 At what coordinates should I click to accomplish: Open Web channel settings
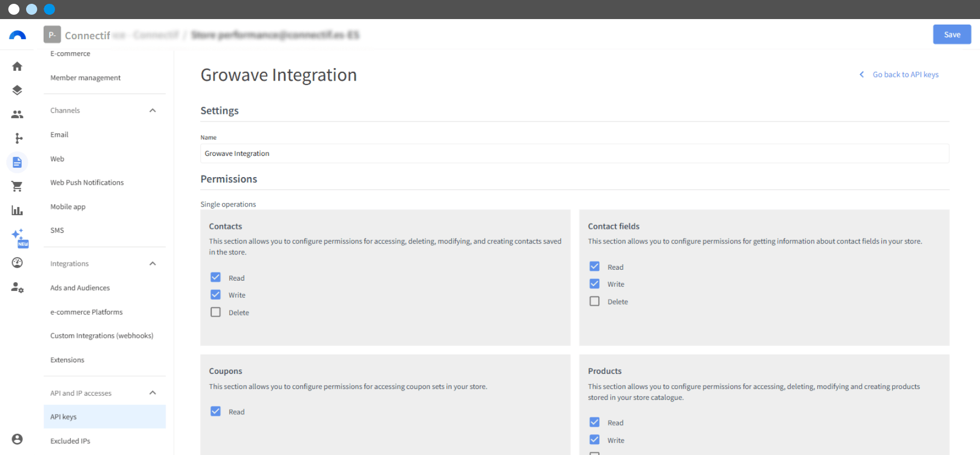[x=57, y=159]
